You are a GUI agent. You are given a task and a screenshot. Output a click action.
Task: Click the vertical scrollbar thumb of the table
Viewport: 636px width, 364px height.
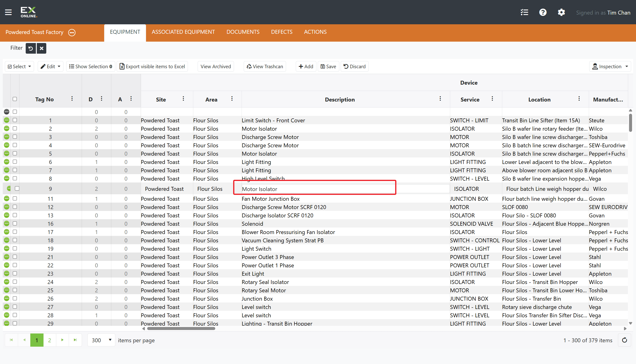pos(630,123)
